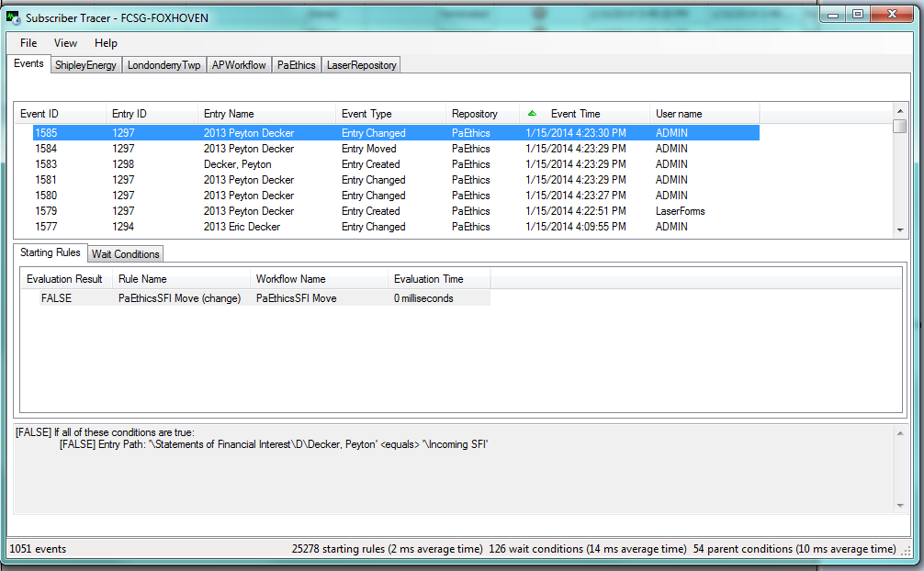Switch to the ShipleyEnergy tab
Image resolution: width=924 pixels, height=571 pixels.
tap(85, 65)
